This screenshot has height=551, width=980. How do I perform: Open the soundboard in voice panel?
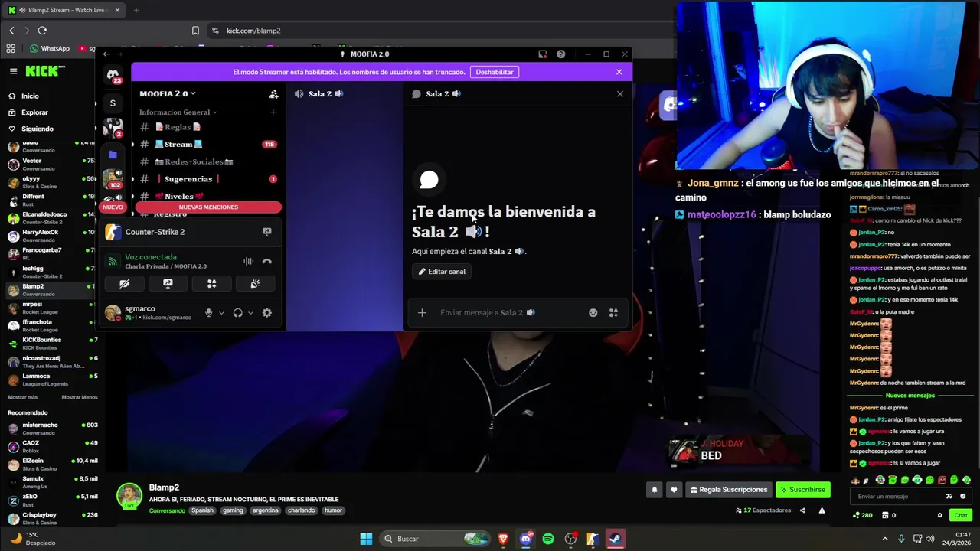pyautogui.click(x=256, y=284)
